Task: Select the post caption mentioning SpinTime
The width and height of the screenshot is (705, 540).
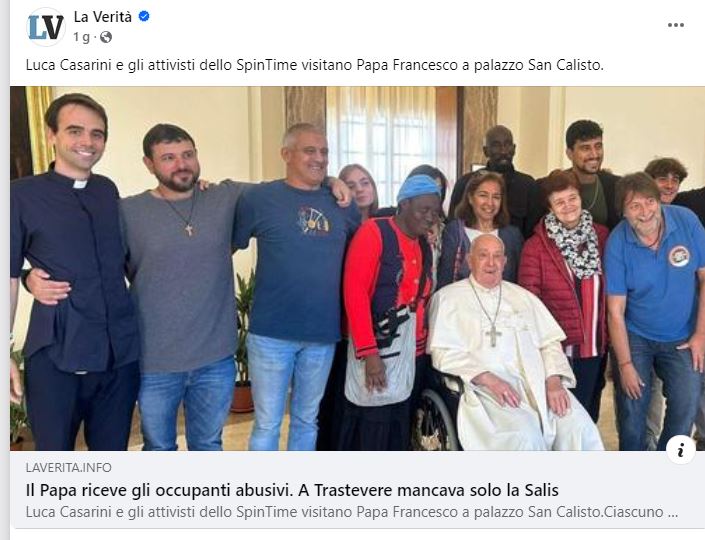Action: pyautogui.click(x=315, y=65)
